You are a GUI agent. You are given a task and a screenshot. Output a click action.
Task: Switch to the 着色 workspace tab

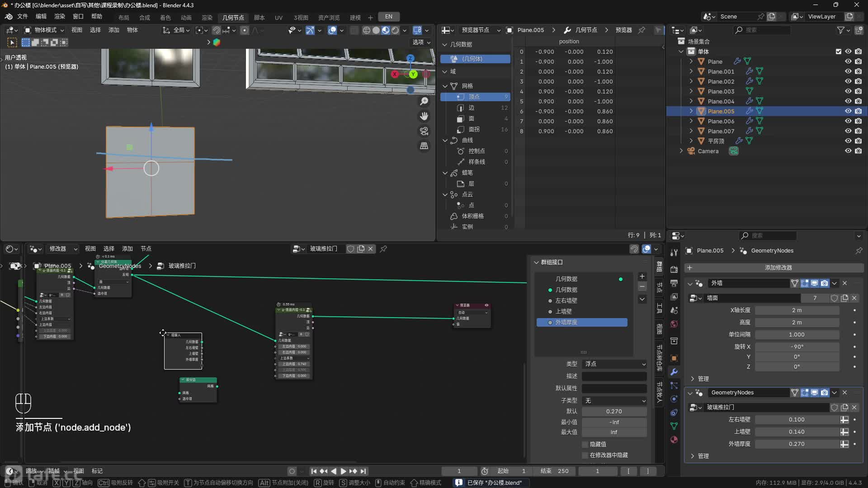coord(165,18)
